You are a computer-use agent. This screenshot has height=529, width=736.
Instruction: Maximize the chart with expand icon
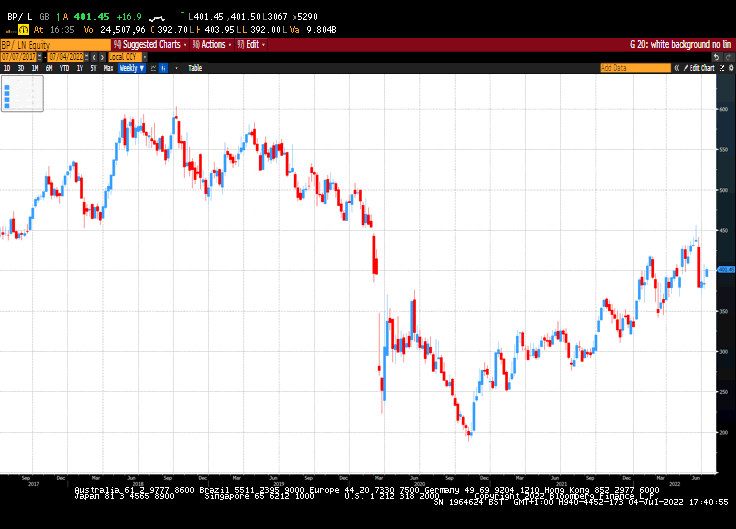(x=722, y=68)
